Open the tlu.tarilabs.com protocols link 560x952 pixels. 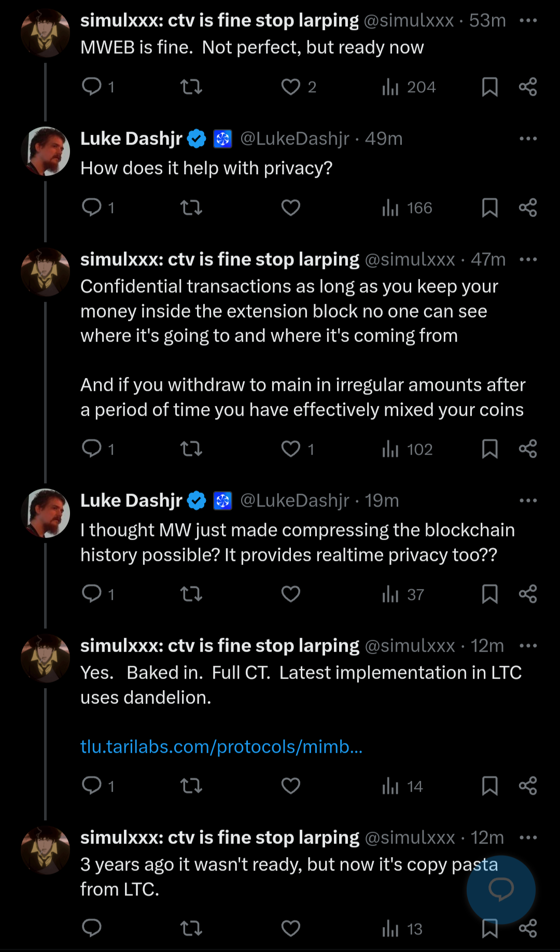tap(221, 747)
